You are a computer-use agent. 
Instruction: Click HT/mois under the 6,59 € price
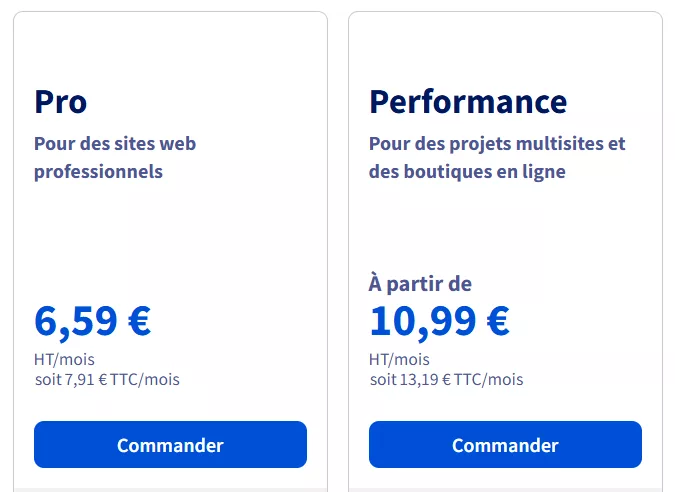(64, 359)
